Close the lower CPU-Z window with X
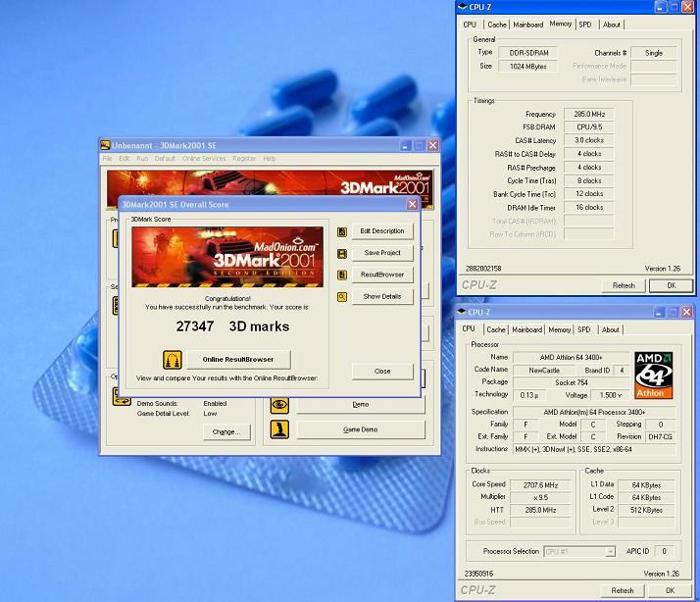 click(686, 312)
